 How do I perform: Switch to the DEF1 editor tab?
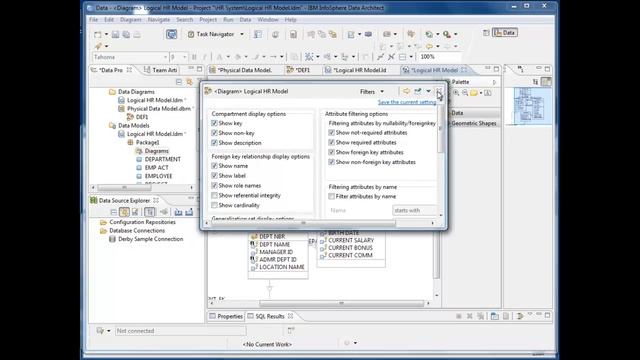point(299,70)
